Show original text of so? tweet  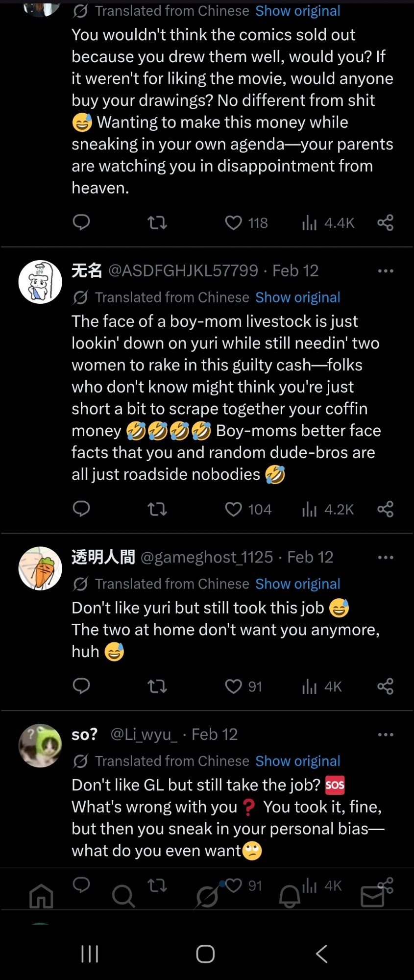coord(297,761)
